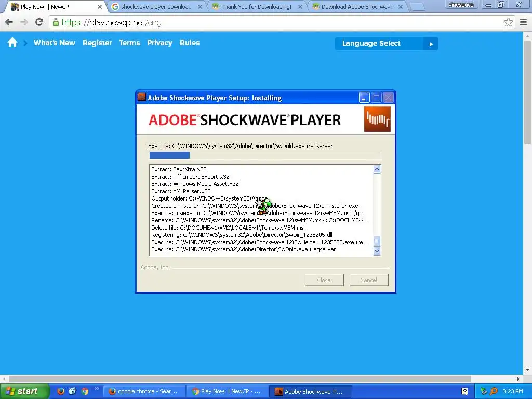Switch to the Download Adobe Shockwave tab
This screenshot has height=399, width=532.
(x=357, y=7)
